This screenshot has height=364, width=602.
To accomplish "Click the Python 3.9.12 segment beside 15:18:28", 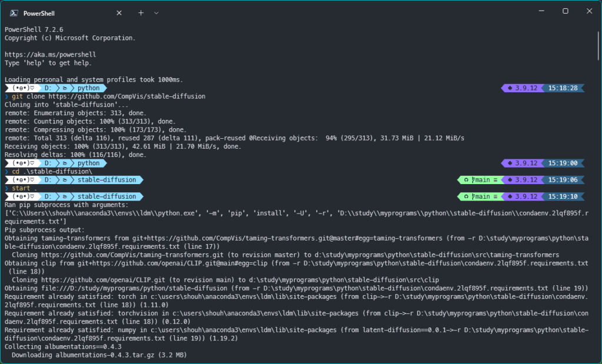I will tap(523, 88).
